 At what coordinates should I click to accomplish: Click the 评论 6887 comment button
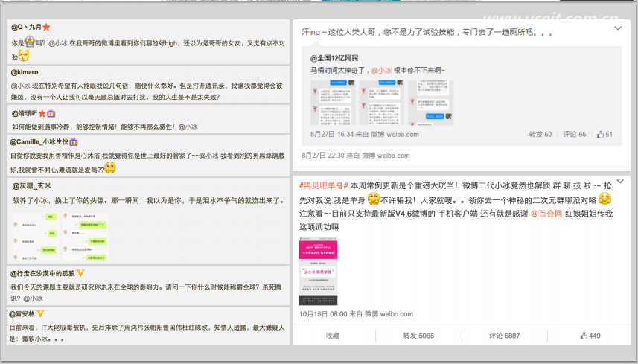pyautogui.click(x=504, y=336)
